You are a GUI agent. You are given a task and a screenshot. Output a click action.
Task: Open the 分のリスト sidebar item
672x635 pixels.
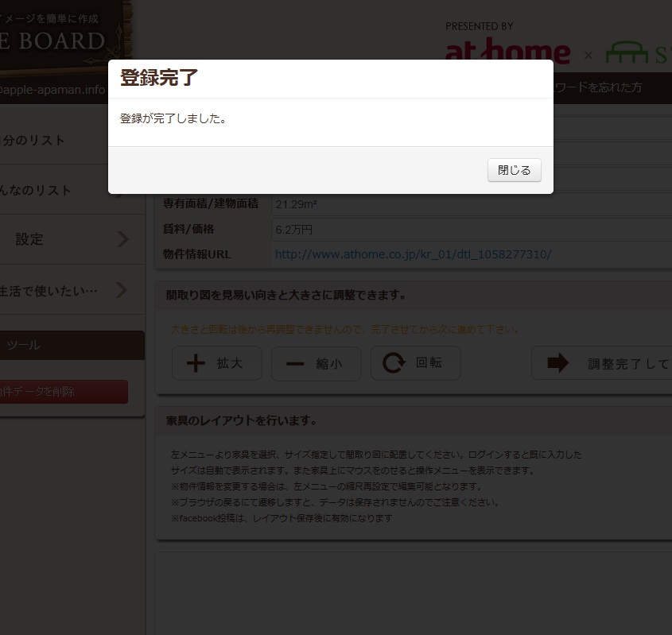pos(36,141)
